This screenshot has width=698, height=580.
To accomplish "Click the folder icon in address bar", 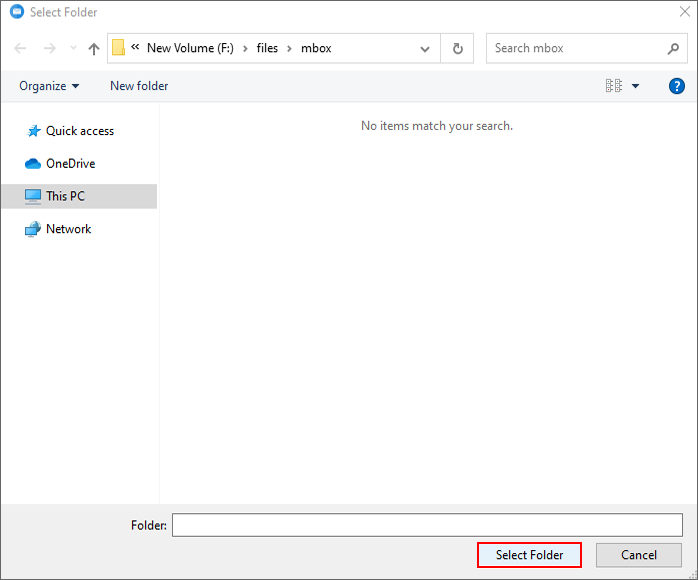I will tap(118, 48).
